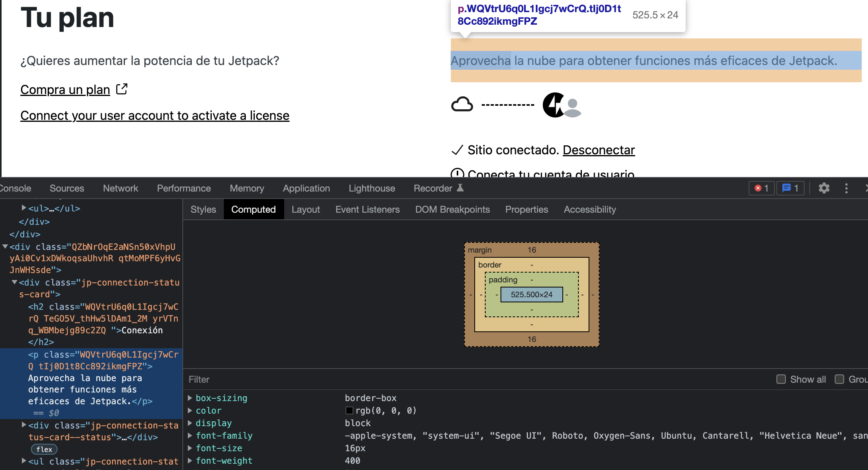Switch to the Layout tab
This screenshot has height=470, width=868.
point(306,210)
